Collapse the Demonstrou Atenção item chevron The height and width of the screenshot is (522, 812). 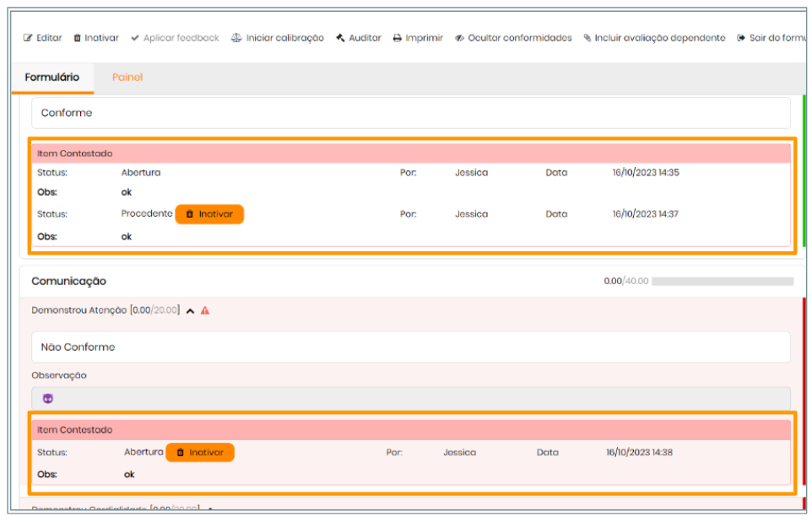point(190,310)
